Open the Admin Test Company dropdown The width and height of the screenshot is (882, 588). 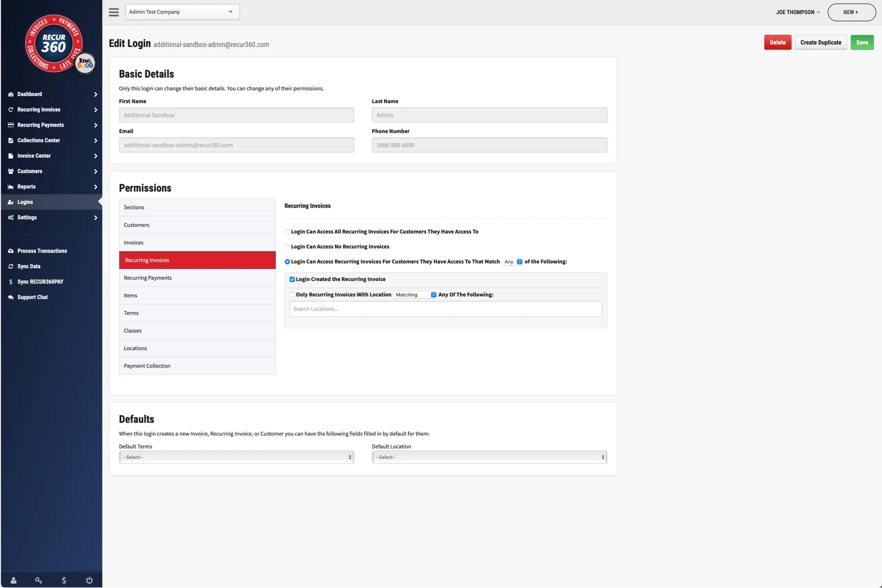click(182, 12)
